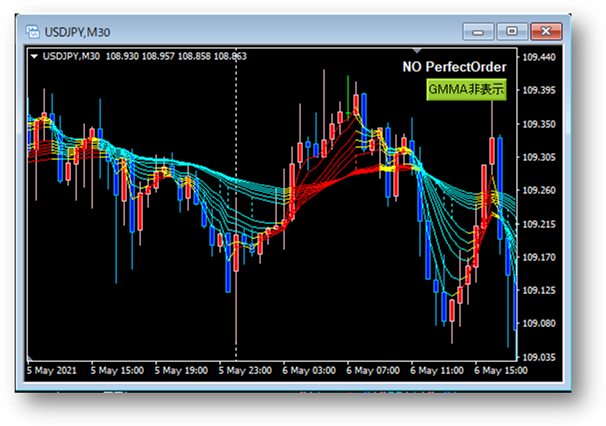
Task: Click the 5 May 19:00 time label
Action: (x=181, y=370)
